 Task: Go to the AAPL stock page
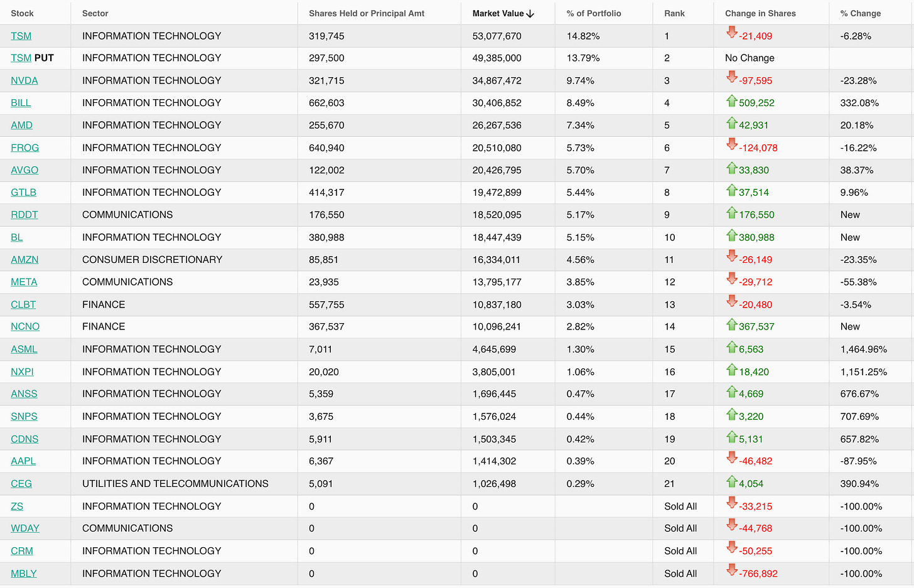click(x=23, y=461)
